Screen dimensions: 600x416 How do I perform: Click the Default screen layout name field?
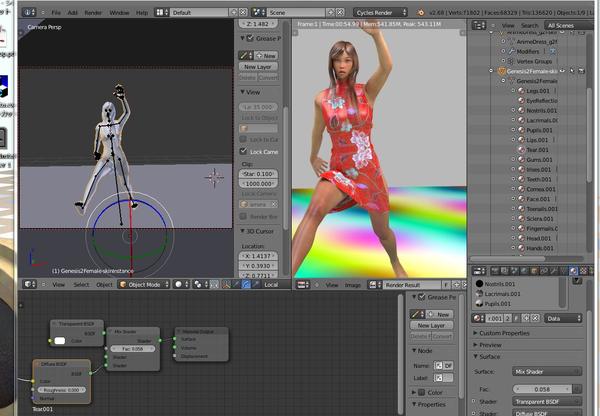click(x=196, y=13)
